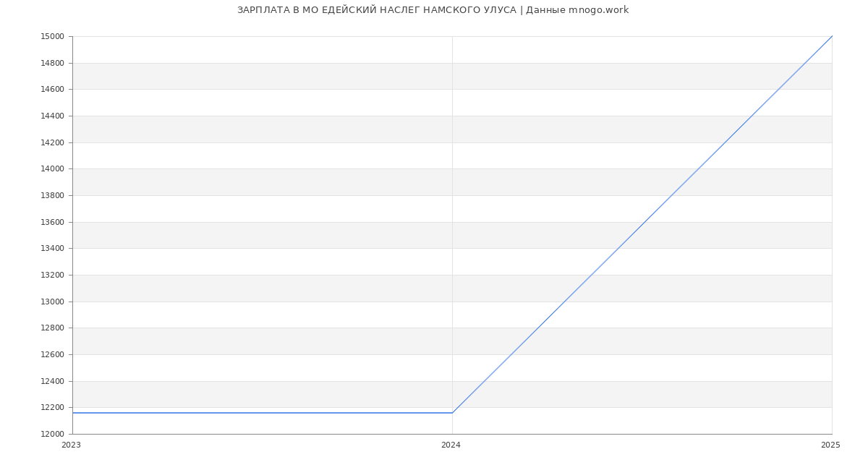The width and height of the screenshot is (868, 470).
Task: Click the 12800 y-axis label
Action: [x=52, y=328]
